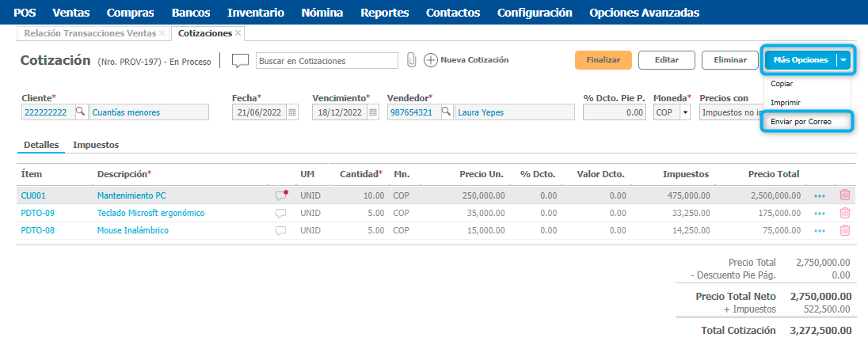Expand the Moneda COP dropdown
Screen dimensions: 868x345
coord(684,112)
